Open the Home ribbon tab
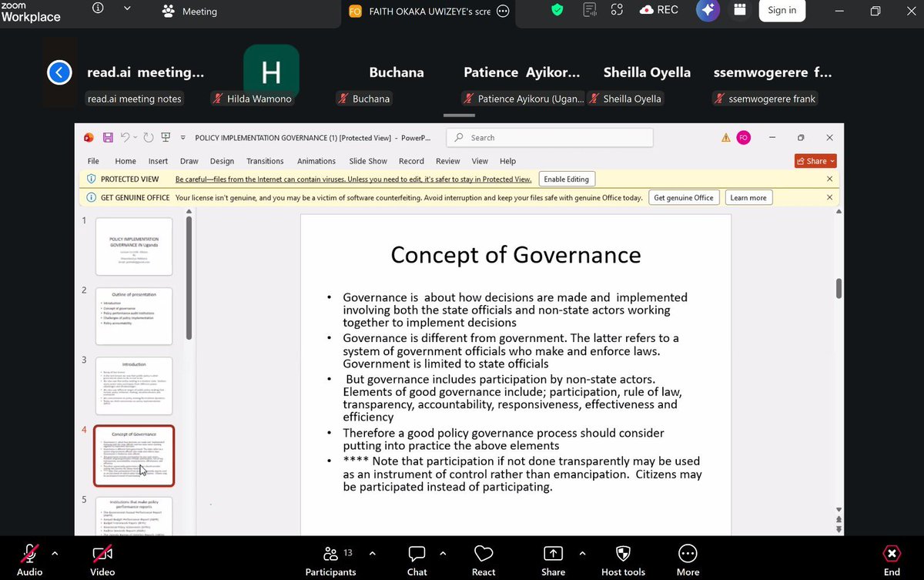The width and height of the screenshot is (924, 580). pyautogui.click(x=126, y=161)
